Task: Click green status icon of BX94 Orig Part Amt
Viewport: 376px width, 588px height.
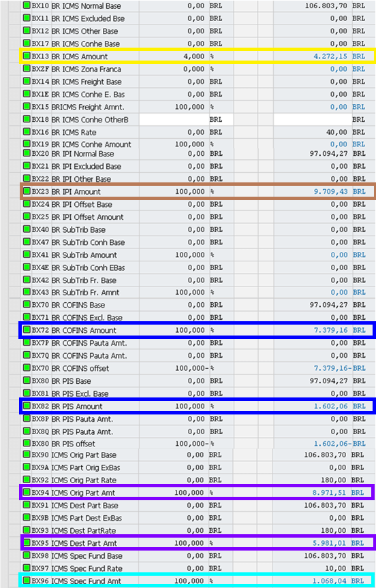Action: 27,492
